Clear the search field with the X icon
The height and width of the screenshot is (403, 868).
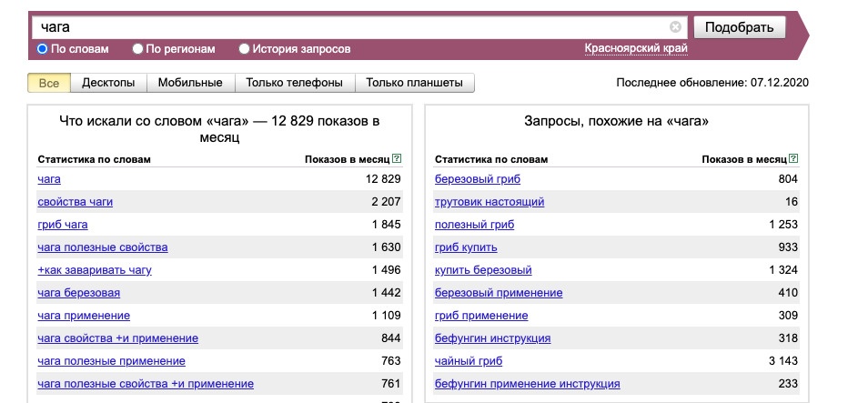[x=675, y=27]
